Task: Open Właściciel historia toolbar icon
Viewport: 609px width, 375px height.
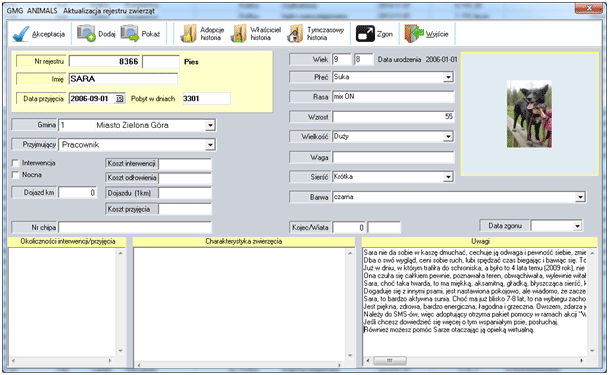Action: [x=239, y=34]
